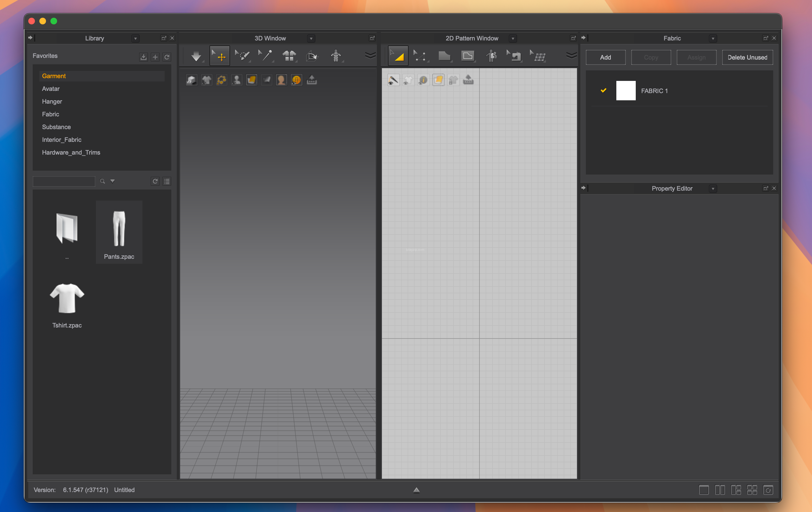Click the four-pane grid layout icon
Screen dimensions: 812x512
tap(752, 490)
